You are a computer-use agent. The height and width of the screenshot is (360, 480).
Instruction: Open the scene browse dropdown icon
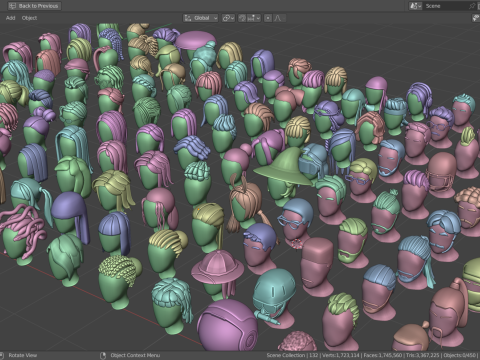pyautogui.click(x=416, y=6)
